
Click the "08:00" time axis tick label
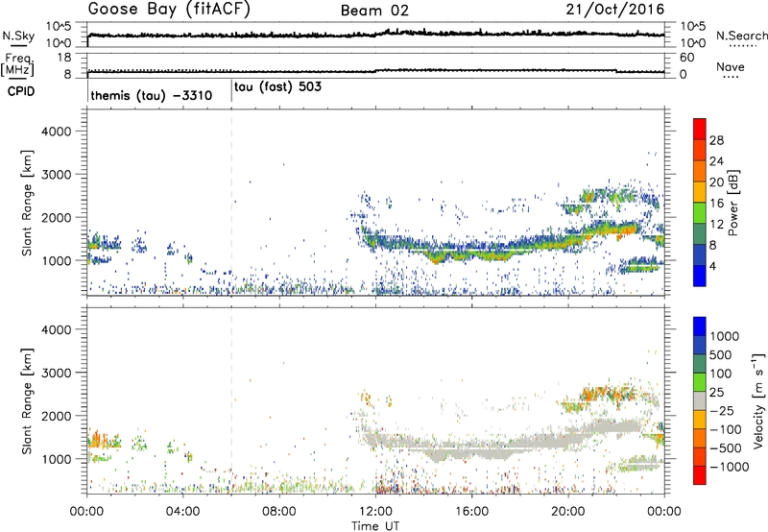279,512
